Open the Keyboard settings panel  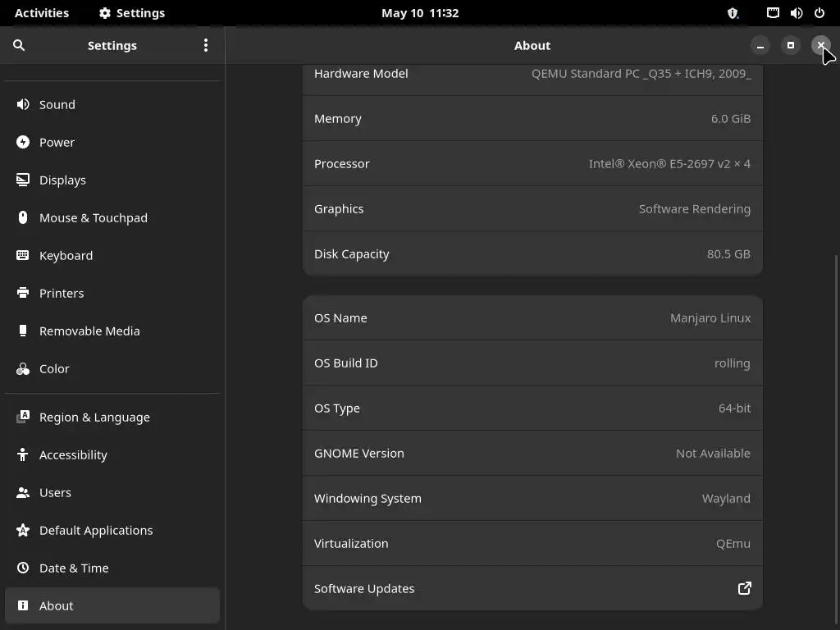tap(66, 256)
